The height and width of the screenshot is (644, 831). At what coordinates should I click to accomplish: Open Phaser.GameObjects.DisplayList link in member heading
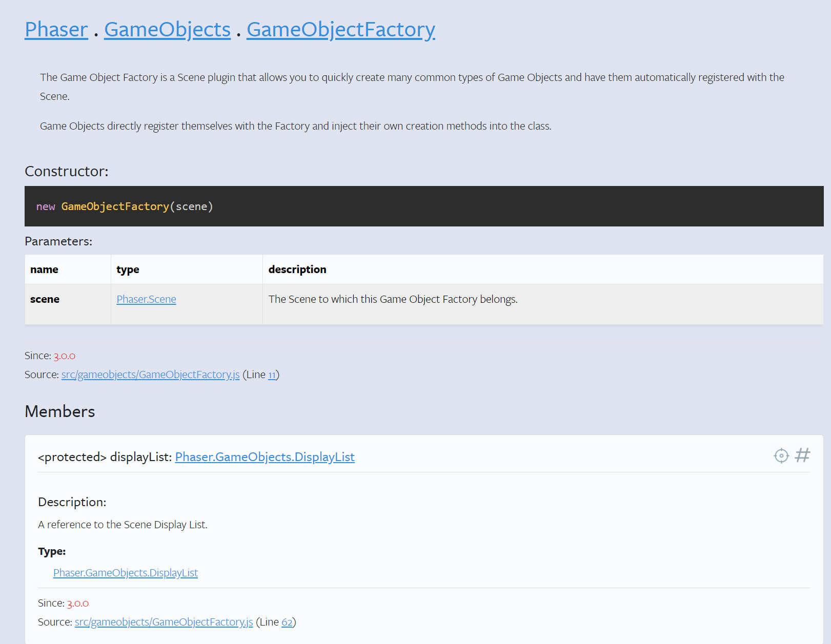point(265,457)
